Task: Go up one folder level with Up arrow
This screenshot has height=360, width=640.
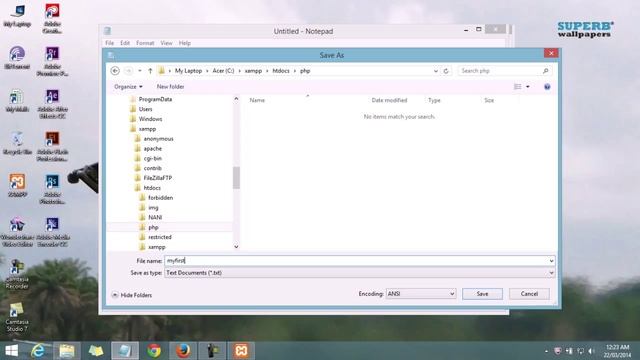Action: click(150, 71)
